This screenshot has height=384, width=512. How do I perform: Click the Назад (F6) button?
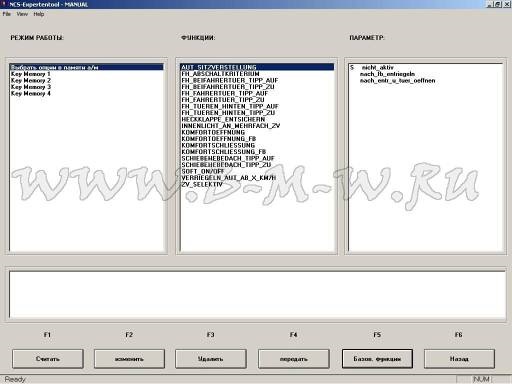click(459, 359)
